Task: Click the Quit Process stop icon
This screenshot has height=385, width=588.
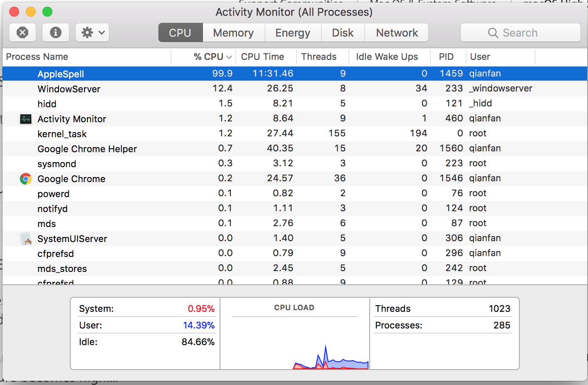Action: pyautogui.click(x=22, y=32)
